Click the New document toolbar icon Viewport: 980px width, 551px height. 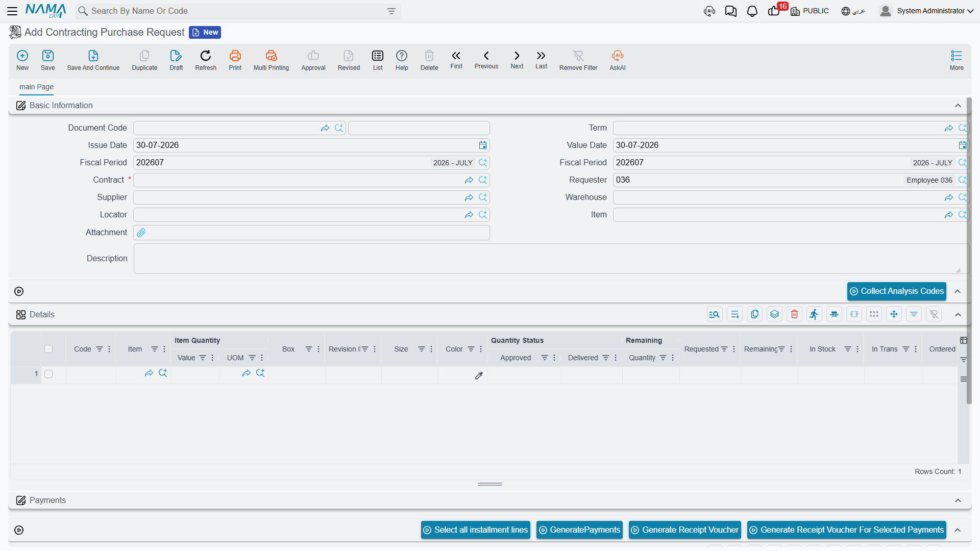tap(22, 60)
